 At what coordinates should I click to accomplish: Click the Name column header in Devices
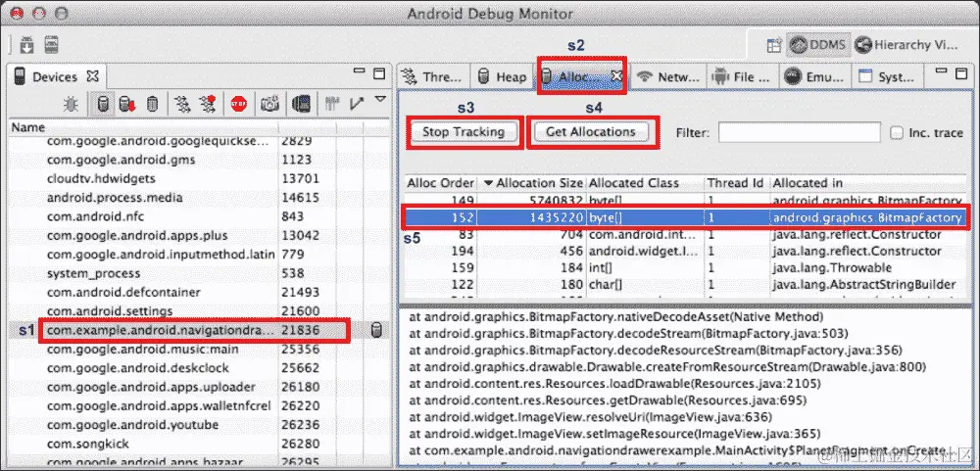(x=144, y=127)
